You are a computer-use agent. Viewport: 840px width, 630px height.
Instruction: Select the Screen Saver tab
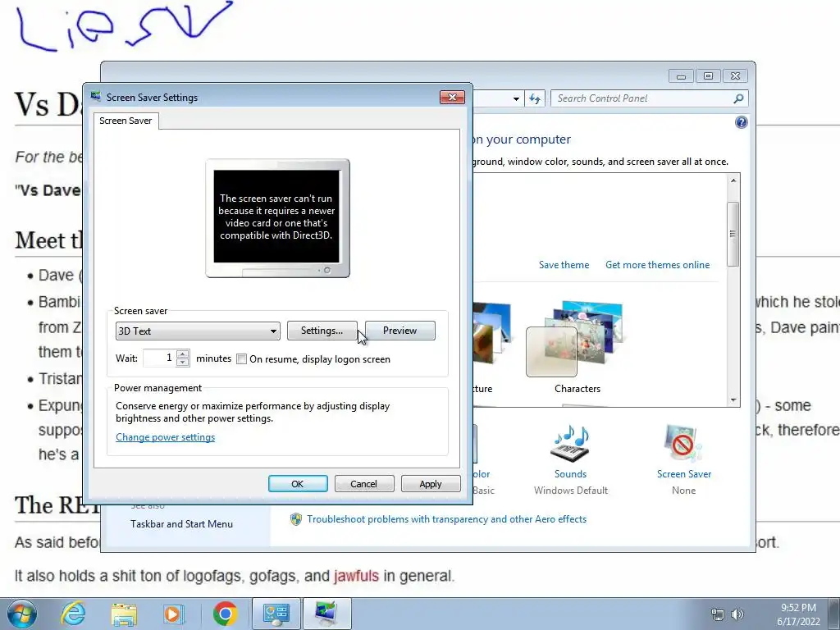[x=126, y=121]
